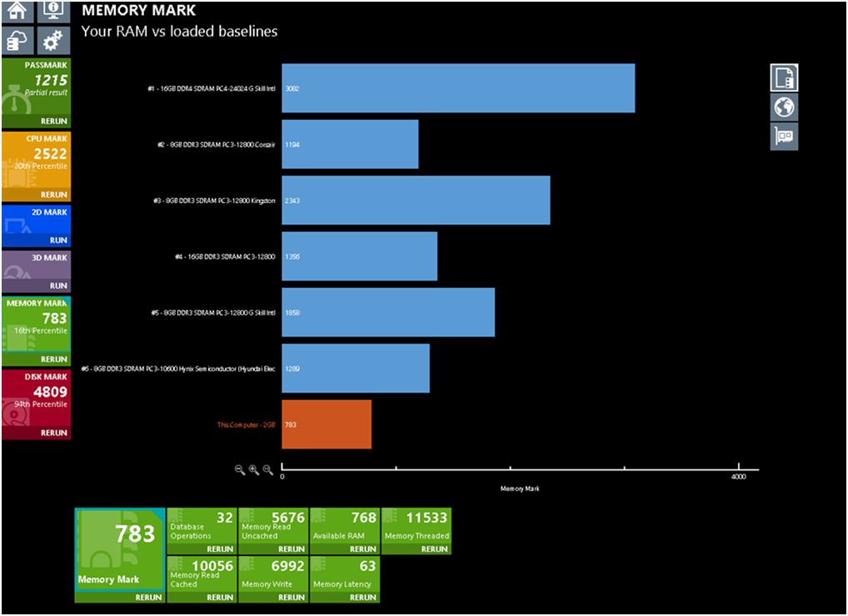Select the Memory Mark 783 sidebar tile

36,324
